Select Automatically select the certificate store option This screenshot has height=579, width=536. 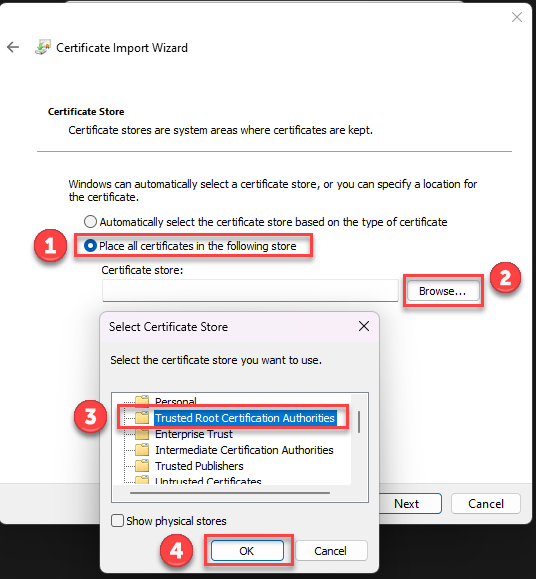click(x=90, y=222)
